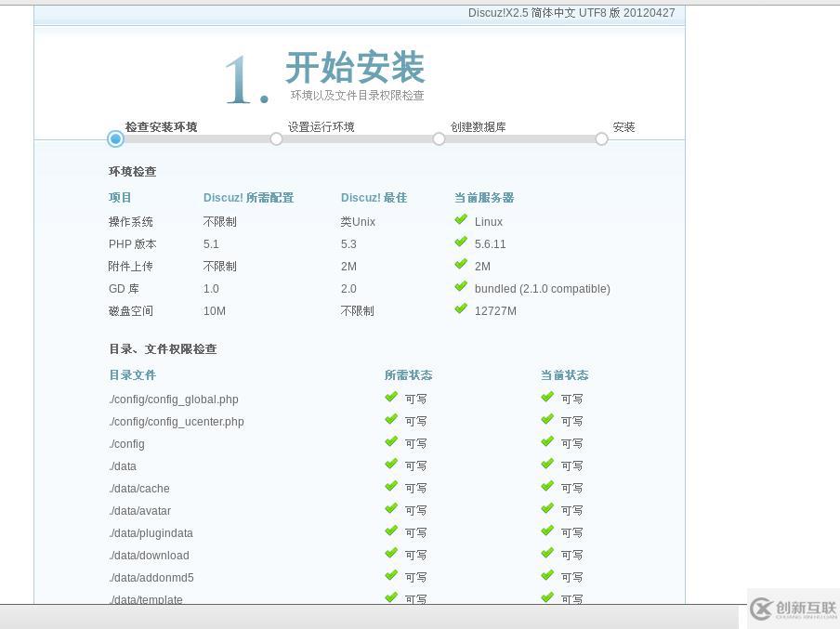Click the ./data/addonmd5 directory path

click(x=151, y=578)
